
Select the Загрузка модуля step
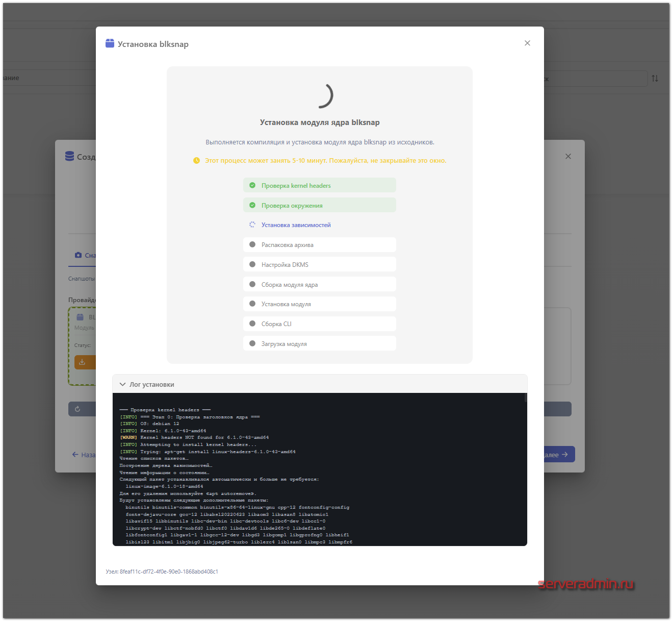320,343
